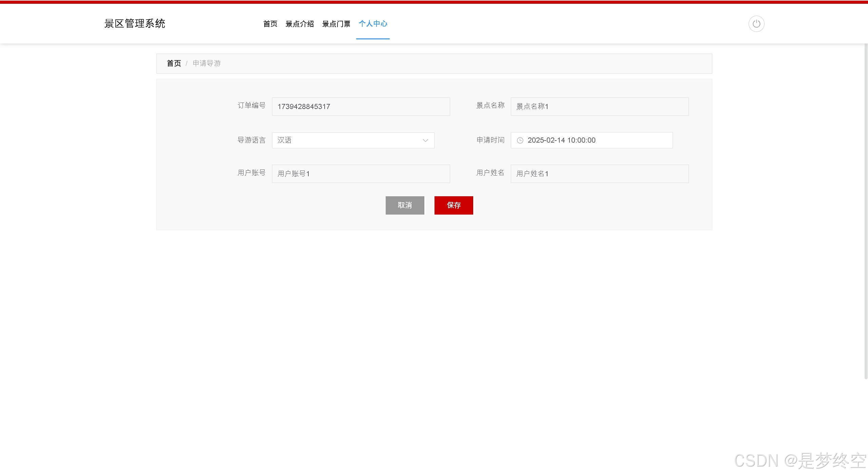Image resolution: width=868 pixels, height=475 pixels.
Task: Select the 个人中心 menu item
Action: click(373, 24)
